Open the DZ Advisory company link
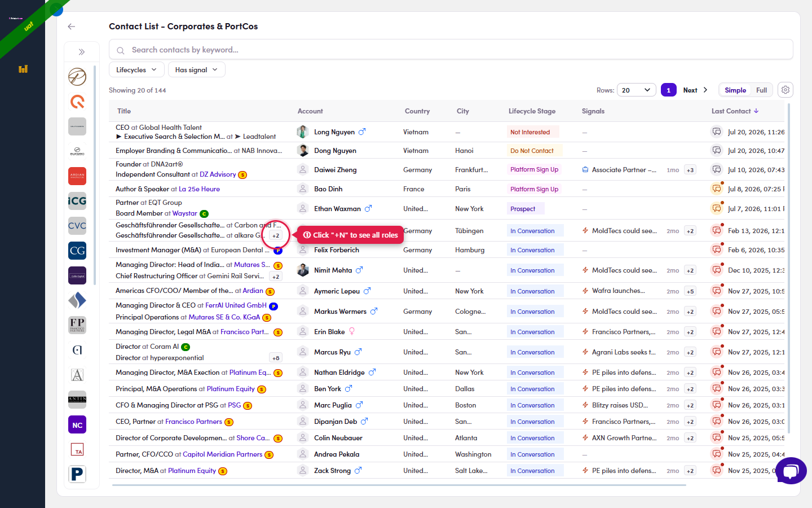Viewport: 812px width, 508px height. (218, 174)
